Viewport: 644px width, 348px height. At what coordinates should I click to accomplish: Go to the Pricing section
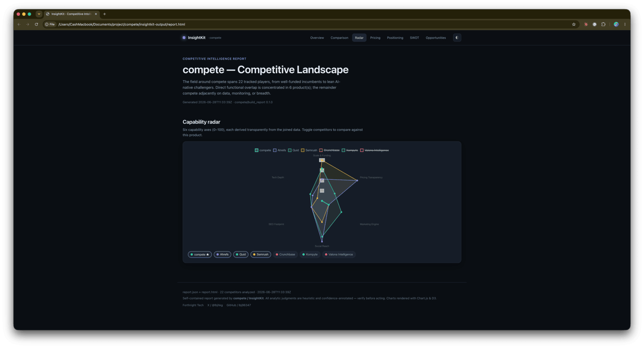[x=375, y=38]
